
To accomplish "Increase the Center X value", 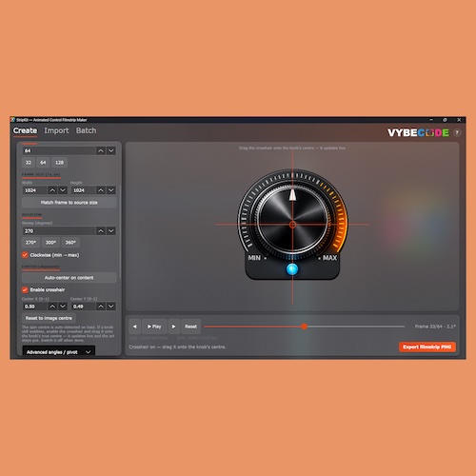I will [x=52, y=307].
